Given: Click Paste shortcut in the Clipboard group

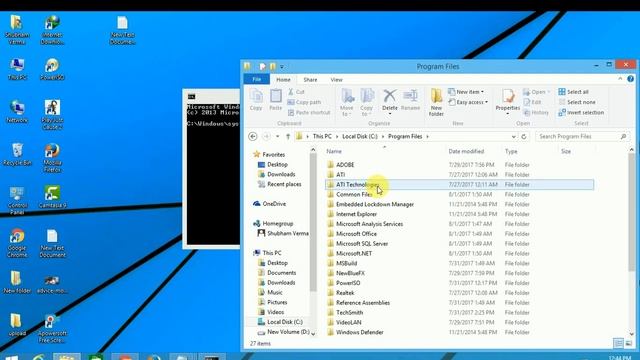Looking at the screenshot, I should pyautogui.click(x=309, y=112).
